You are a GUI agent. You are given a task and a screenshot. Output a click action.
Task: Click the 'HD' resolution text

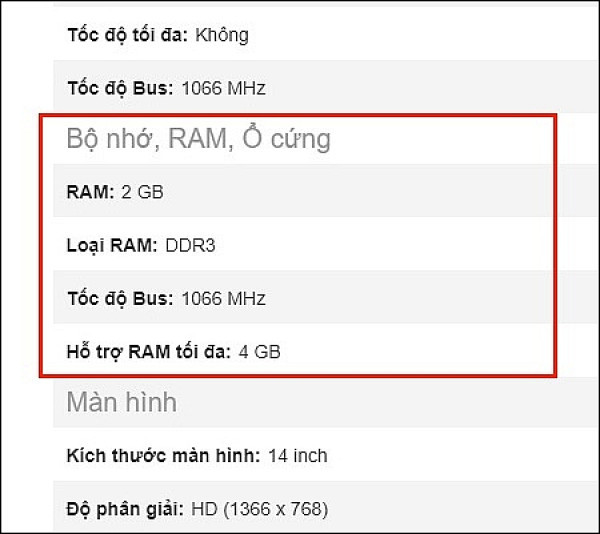click(x=202, y=510)
